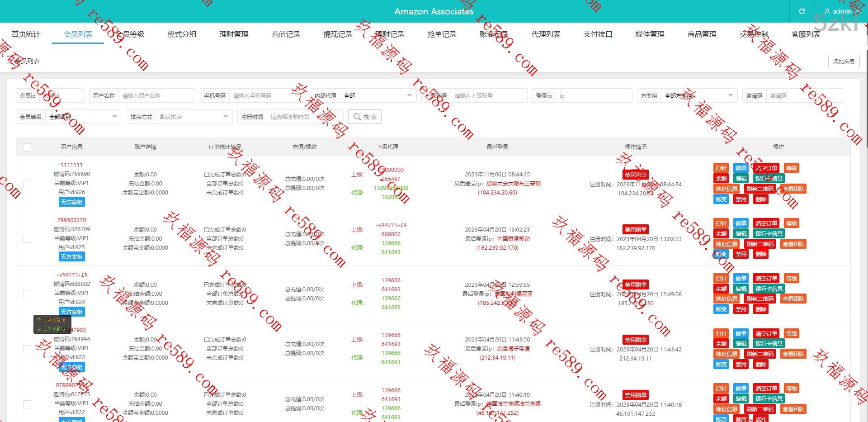This screenshot has width=868, height=422.
Task: Tick the checkbox for user 799503270
Action: click(x=27, y=239)
